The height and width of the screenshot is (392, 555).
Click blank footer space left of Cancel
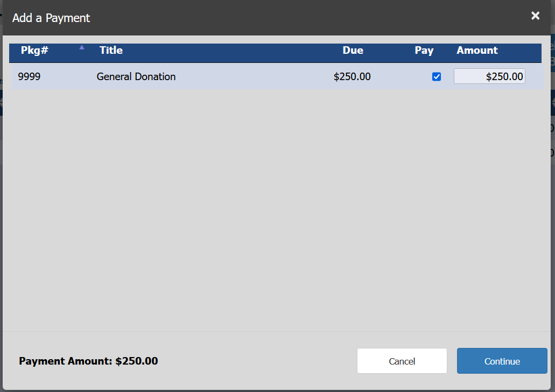pos(258,361)
